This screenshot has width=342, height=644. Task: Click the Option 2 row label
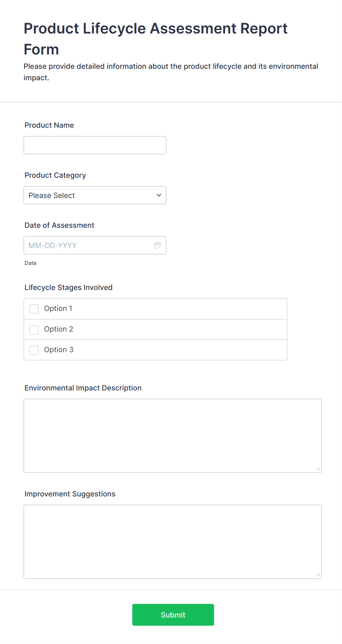[x=58, y=329]
